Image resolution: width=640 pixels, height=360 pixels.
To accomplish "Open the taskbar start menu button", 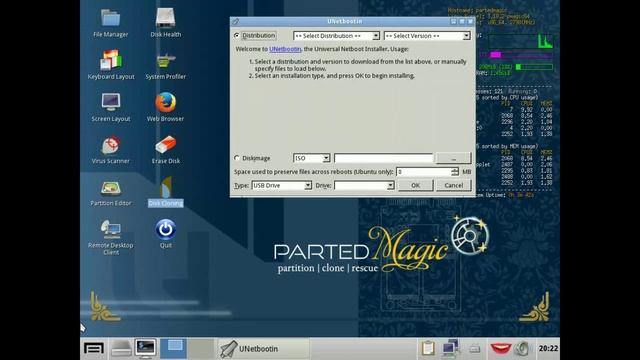I will (x=93, y=349).
